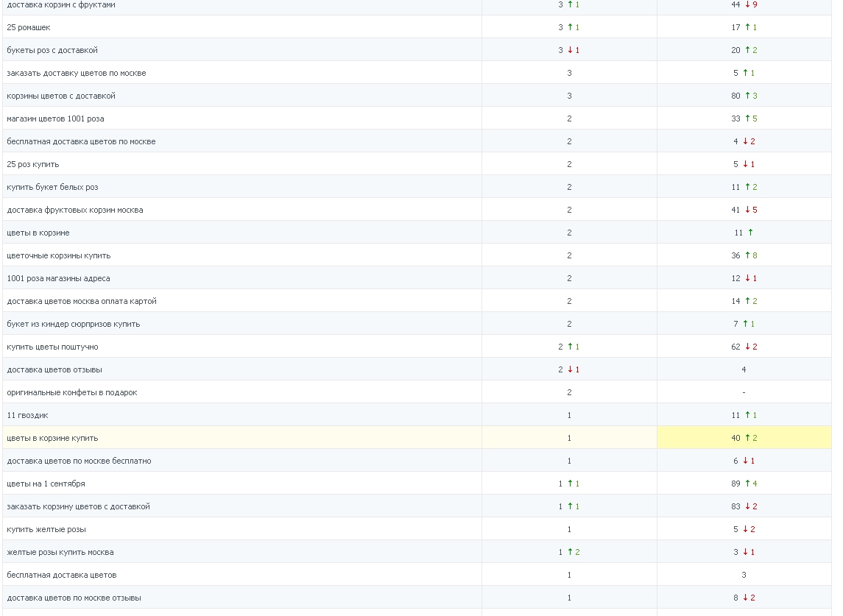Viewport: 843px width, 616px height.
Task: Select frequency '2 ↓1' for отзывы row
Action: 569,369
